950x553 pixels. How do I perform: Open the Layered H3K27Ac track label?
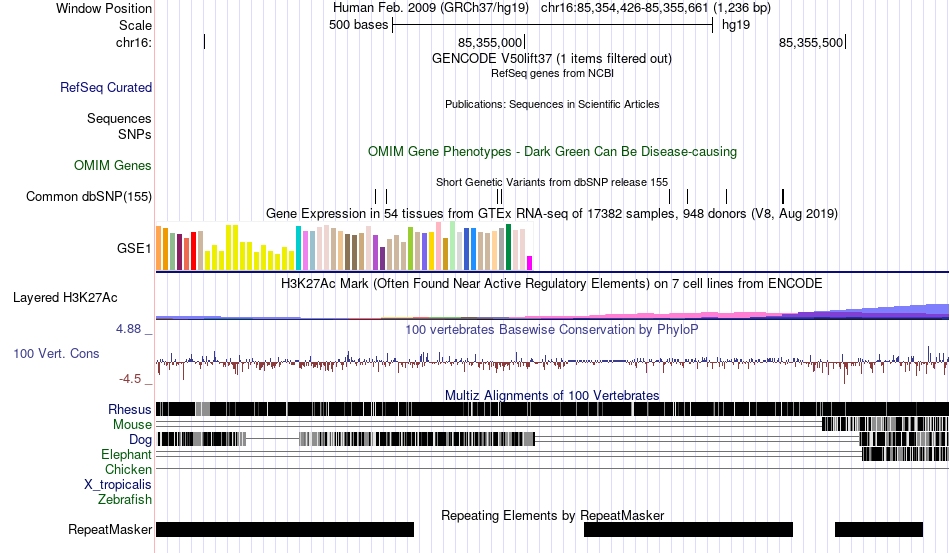[x=65, y=297]
